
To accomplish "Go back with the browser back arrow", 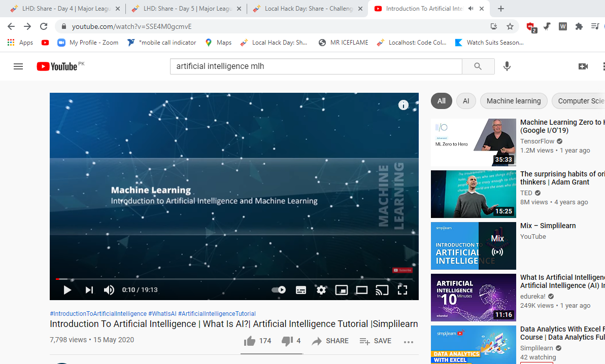I will (11, 26).
